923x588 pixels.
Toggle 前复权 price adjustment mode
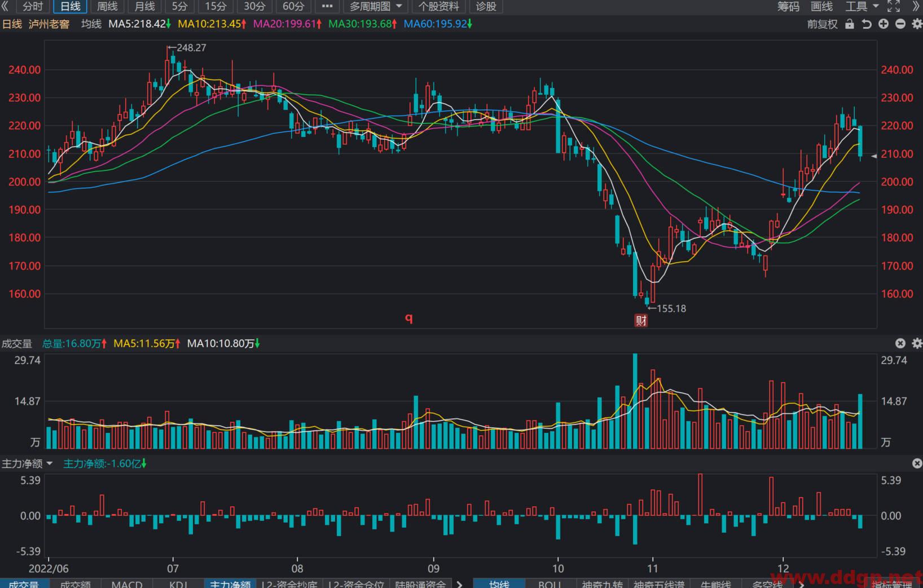point(822,24)
